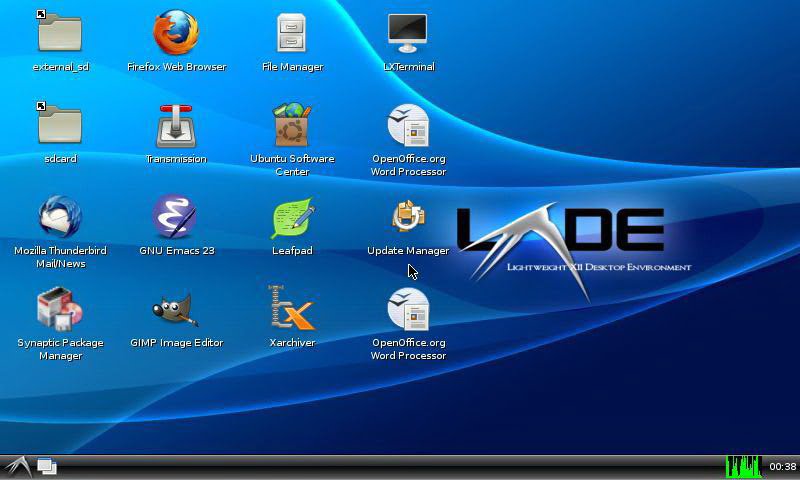Start the Transmission torrent client
800x480 pixels.
tap(176, 125)
